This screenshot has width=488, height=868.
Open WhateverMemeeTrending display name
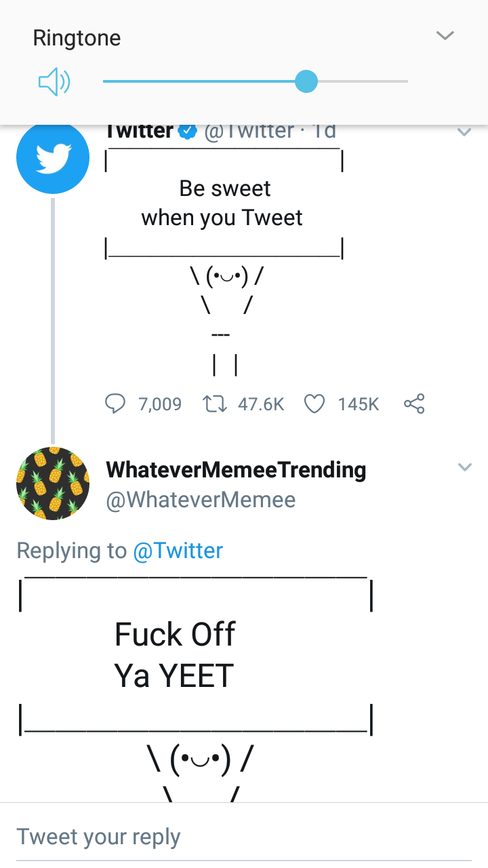coord(236,469)
